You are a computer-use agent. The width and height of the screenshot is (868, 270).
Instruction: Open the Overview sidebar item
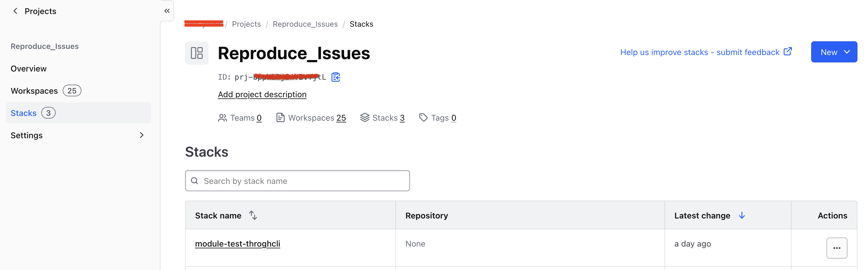pos(29,69)
